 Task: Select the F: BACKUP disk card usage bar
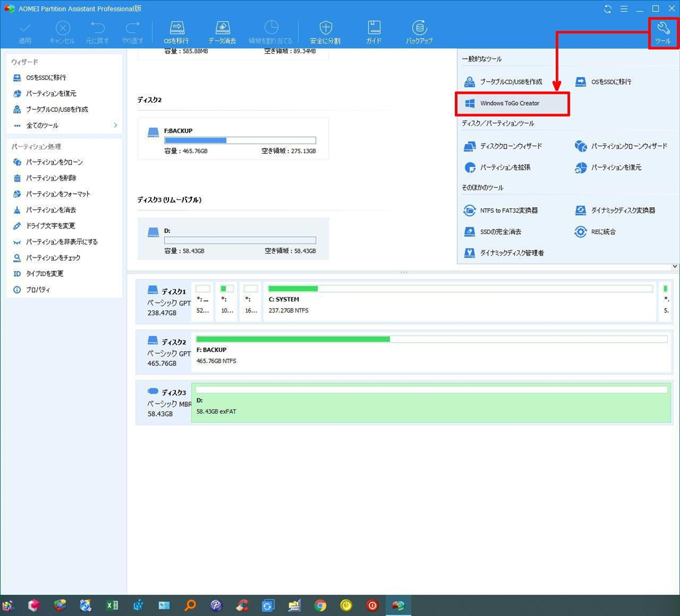(240, 140)
